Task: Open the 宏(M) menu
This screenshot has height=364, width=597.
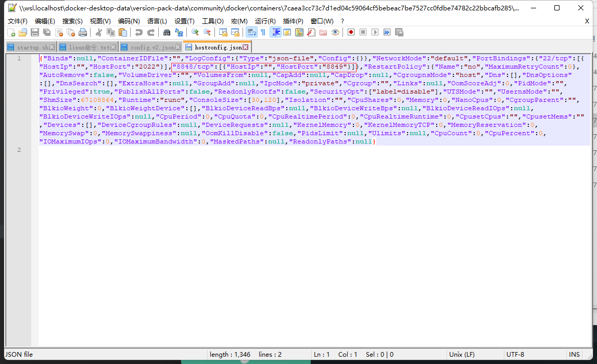Action: [239, 21]
